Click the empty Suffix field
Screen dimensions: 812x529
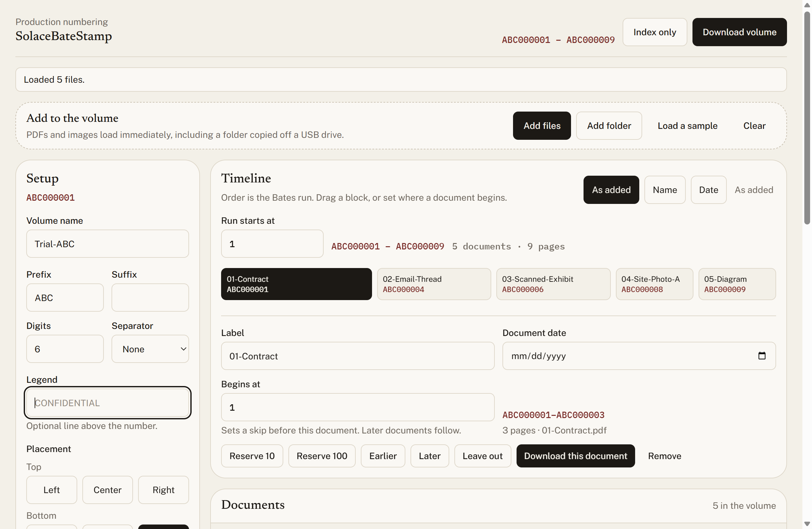point(150,298)
